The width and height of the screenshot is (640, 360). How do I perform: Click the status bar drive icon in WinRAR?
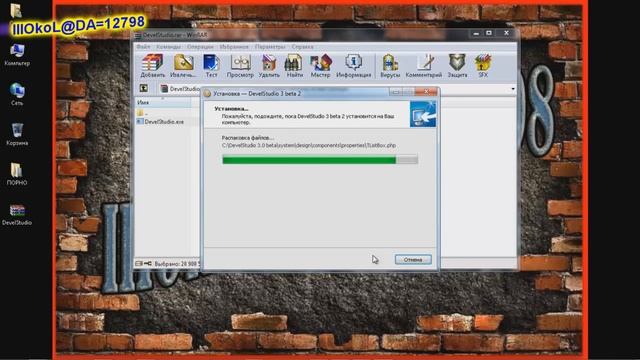pos(139,264)
